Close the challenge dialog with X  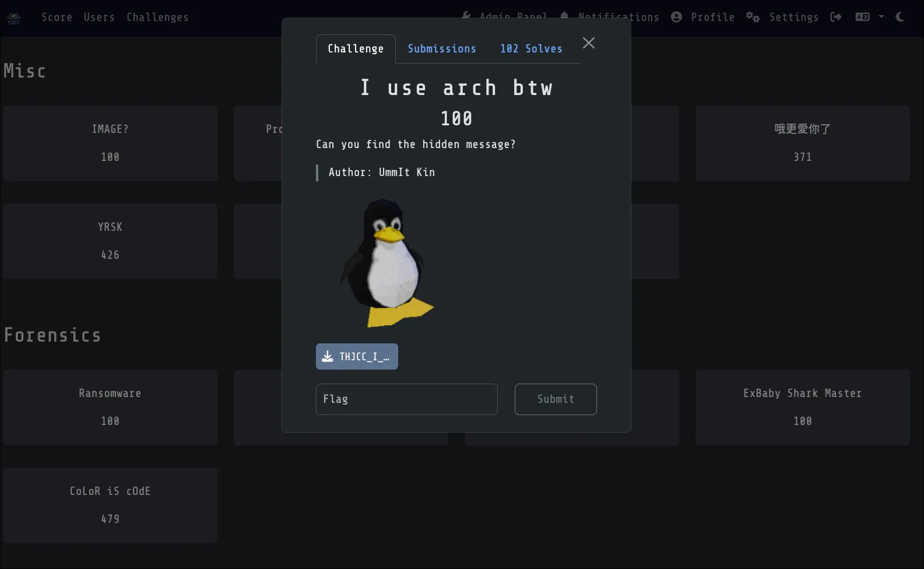589,43
